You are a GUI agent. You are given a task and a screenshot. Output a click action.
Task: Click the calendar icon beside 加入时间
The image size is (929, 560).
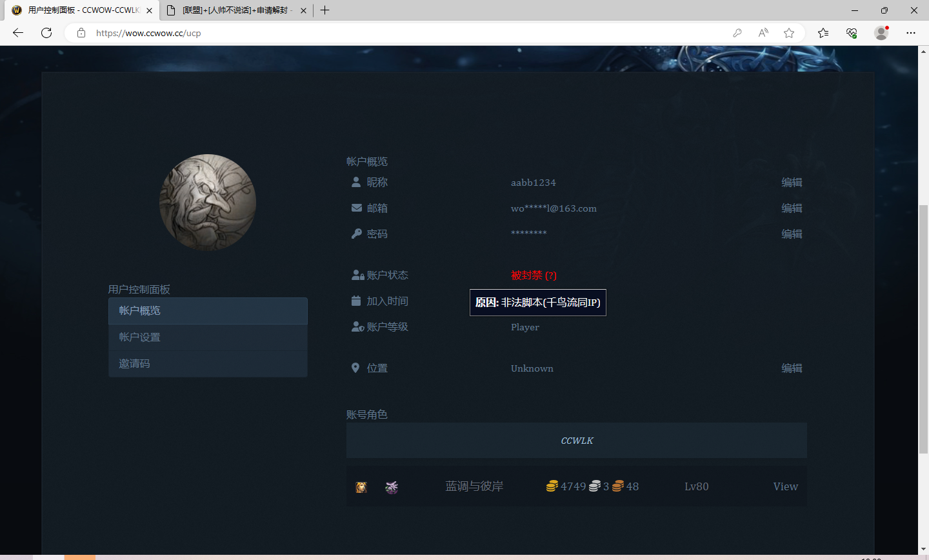(x=355, y=301)
